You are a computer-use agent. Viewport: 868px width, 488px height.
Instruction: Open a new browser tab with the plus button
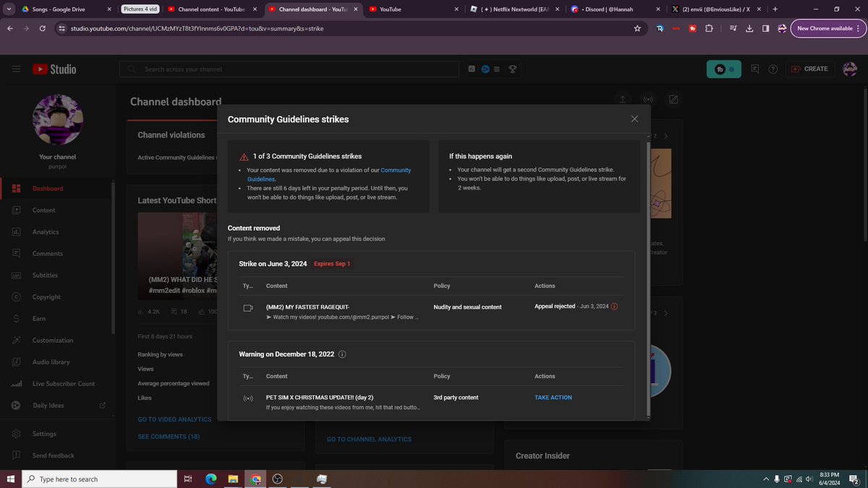click(x=775, y=9)
